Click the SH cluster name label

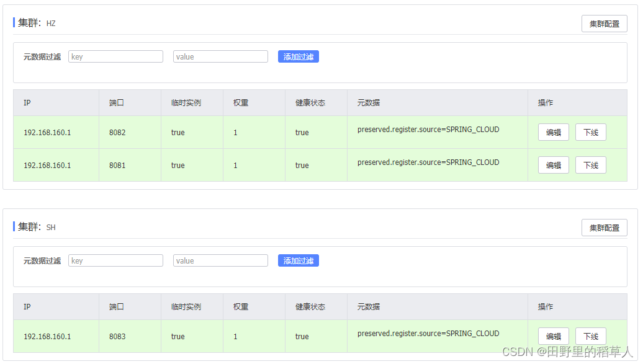pos(51,228)
